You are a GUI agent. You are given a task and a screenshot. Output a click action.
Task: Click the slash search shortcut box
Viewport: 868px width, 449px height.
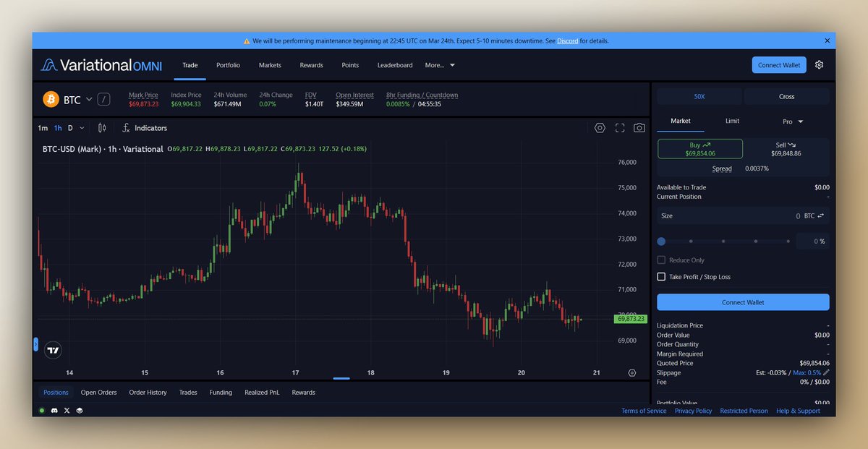104,100
